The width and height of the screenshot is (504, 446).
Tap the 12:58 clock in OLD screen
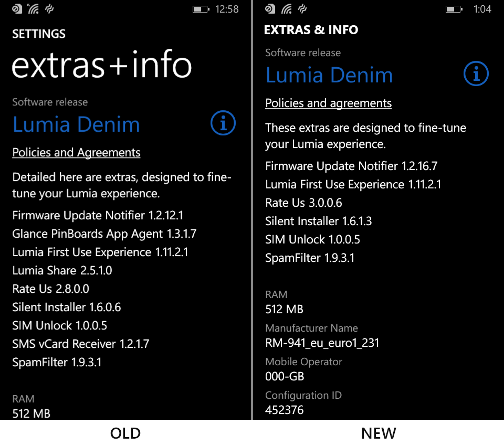pos(227,9)
